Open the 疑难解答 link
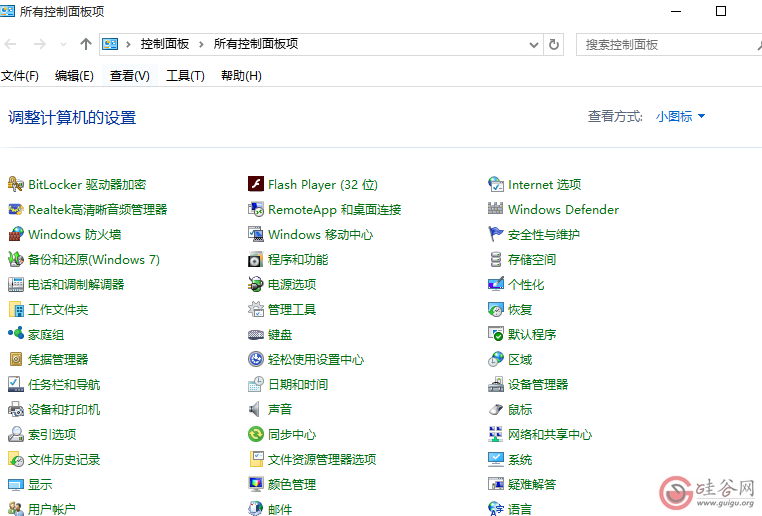 pos(532,484)
